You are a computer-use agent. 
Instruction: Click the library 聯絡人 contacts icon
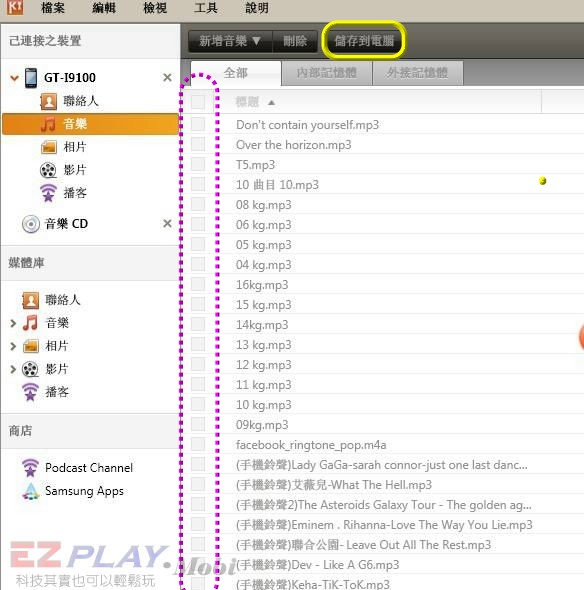[30, 300]
